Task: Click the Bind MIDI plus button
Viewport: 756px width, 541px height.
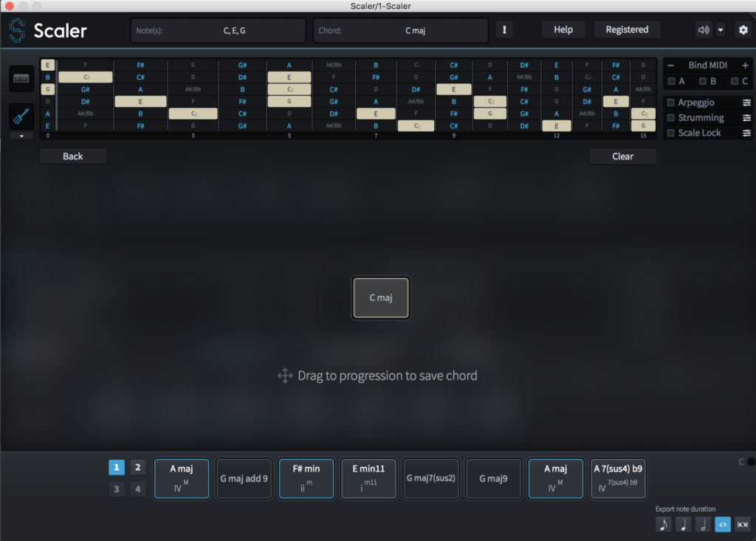Action: [746, 65]
